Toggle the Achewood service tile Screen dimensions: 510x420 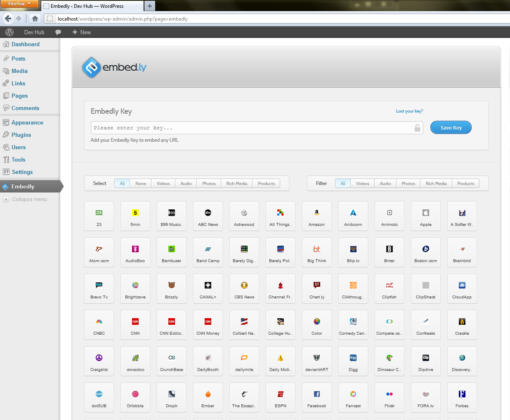point(244,216)
